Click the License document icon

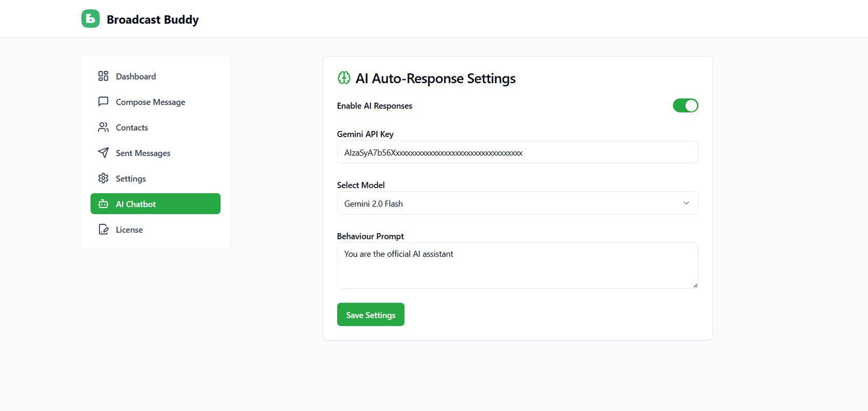click(103, 230)
